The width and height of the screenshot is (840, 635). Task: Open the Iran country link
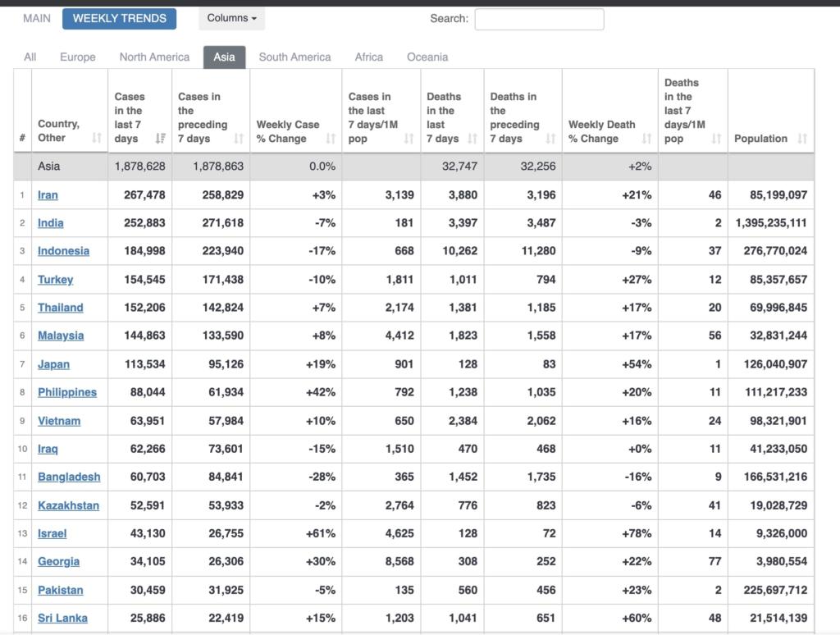click(x=48, y=195)
